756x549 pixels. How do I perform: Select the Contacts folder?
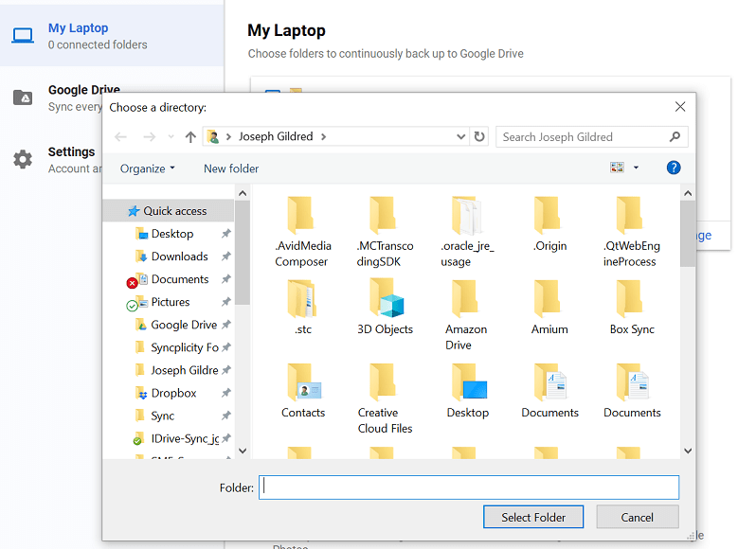(x=303, y=391)
